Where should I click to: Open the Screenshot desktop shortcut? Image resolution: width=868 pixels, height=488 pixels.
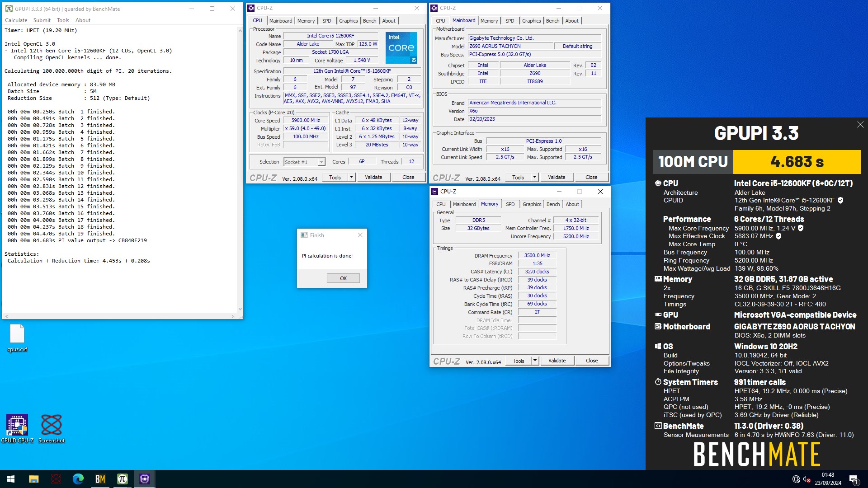(52, 428)
